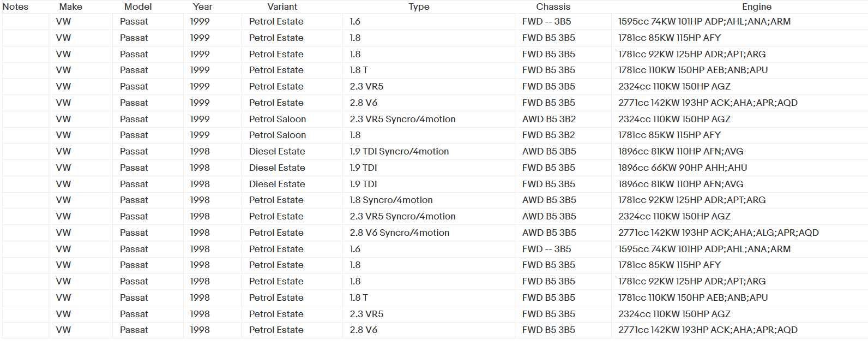Select 1999 Petrol Saloon 1.8 FWD B5 3B2 chassis
The height and width of the screenshot is (345, 868).
[548, 135]
